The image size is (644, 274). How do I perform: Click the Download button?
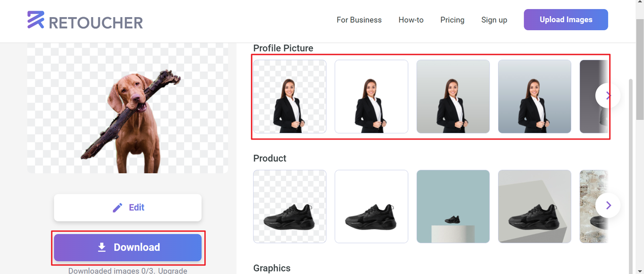(x=128, y=247)
